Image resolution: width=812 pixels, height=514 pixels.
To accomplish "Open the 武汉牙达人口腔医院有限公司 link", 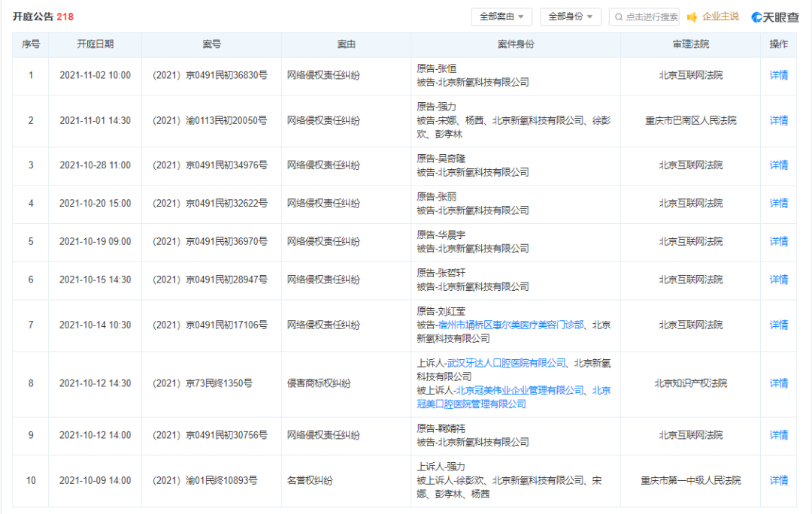I will tap(507, 364).
